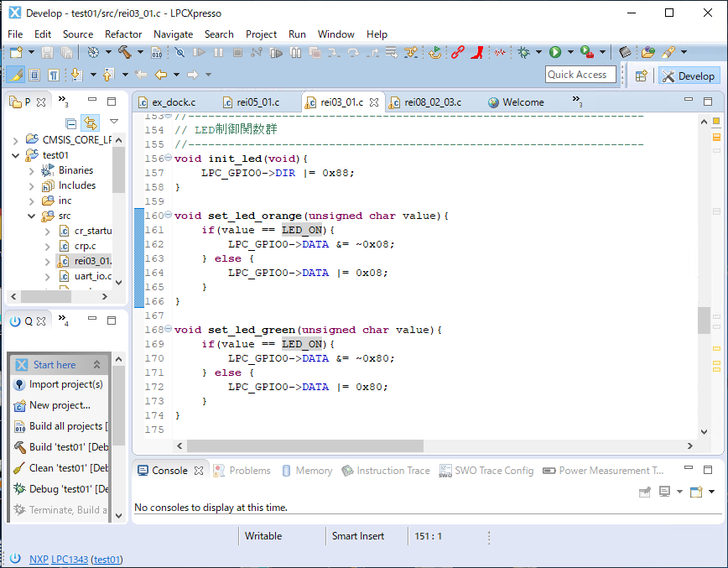Click the green Run toolbar button
This screenshot has width=728, height=568.
tap(554, 52)
